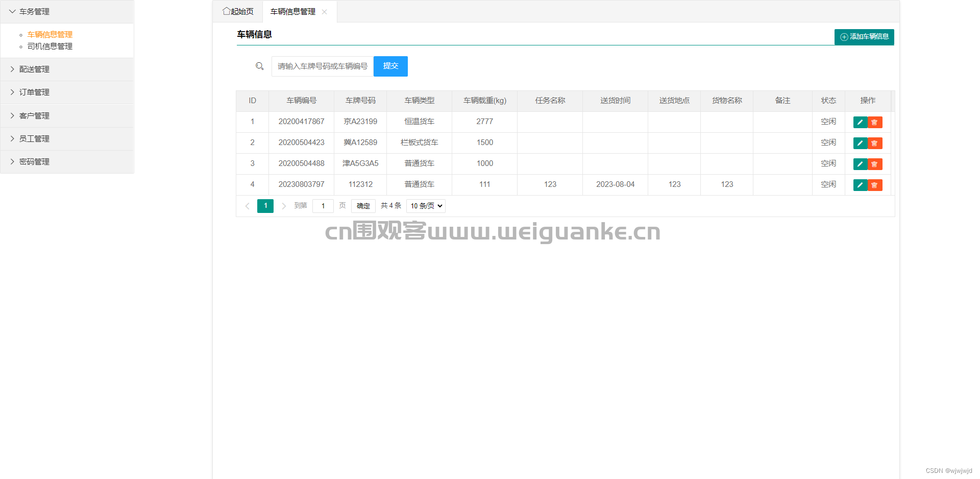Select vehicle number 20200504423 cell

coord(302,142)
